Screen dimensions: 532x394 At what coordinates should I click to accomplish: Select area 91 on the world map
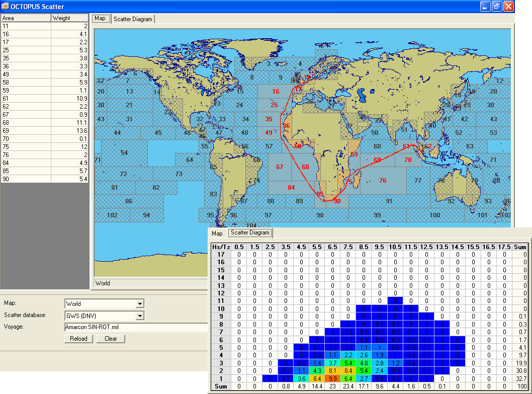point(389,201)
